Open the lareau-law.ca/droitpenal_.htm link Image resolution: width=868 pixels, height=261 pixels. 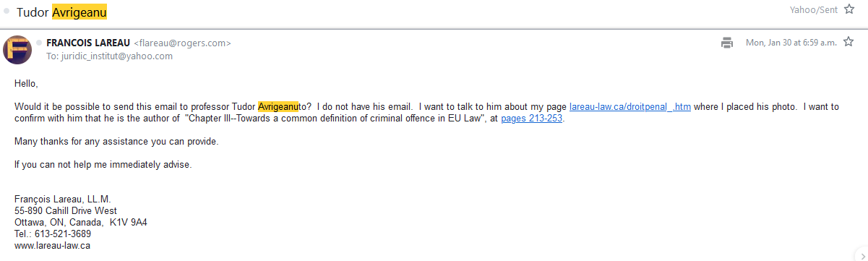coord(630,107)
